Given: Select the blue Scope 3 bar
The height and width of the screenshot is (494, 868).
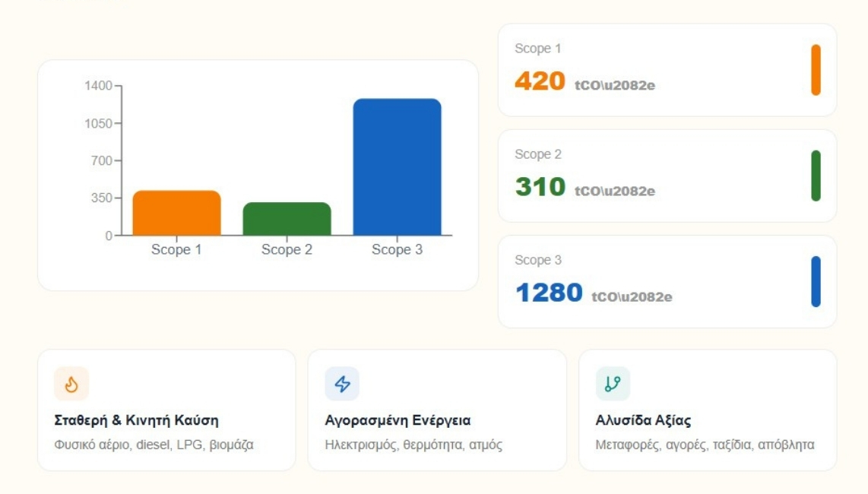Looking at the screenshot, I should (397, 166).
